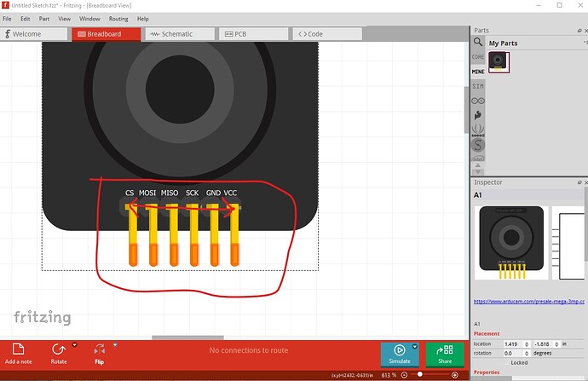Click the Simulate button

[399, 355]
